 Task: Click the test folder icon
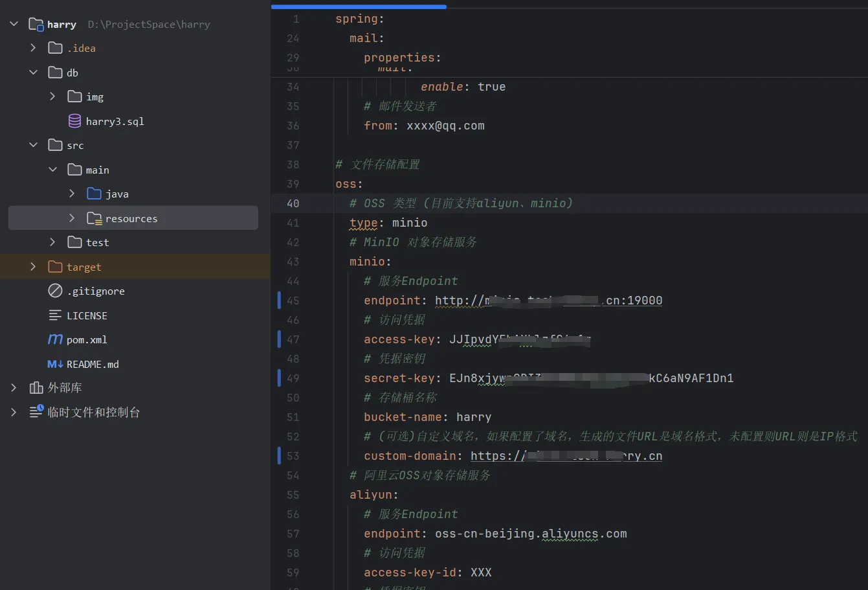coord(74,242)
